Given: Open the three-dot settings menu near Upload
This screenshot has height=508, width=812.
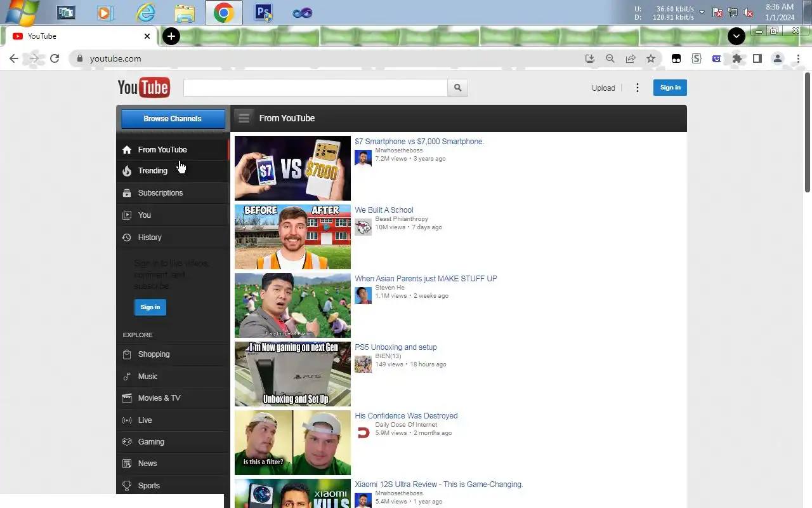Looking at the screenshot, I should click(x=638, y=88).
